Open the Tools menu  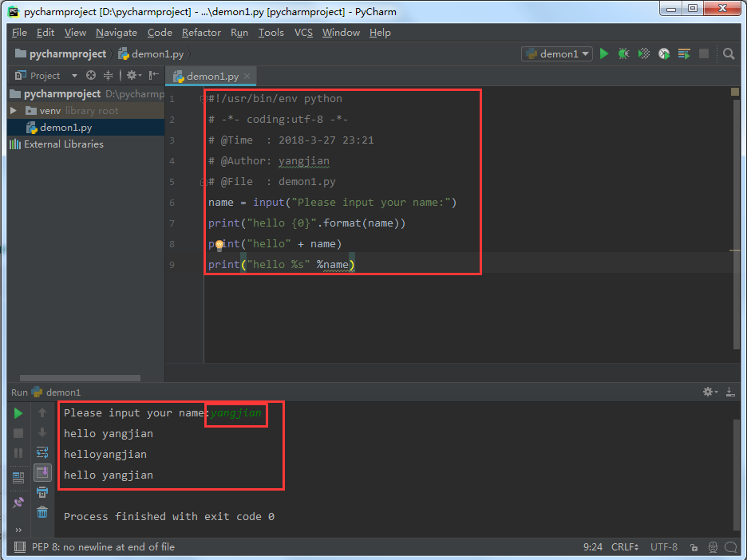pos(271,33)
